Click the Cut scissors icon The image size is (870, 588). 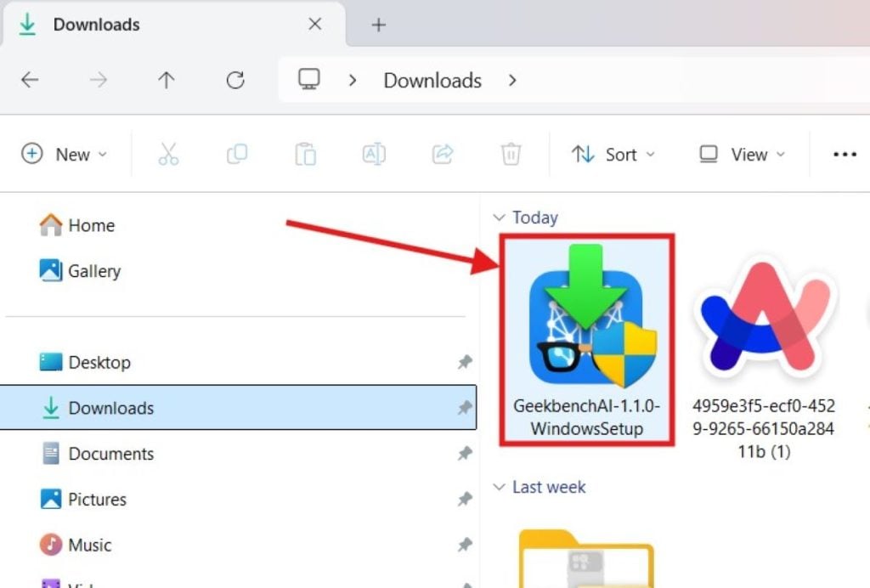[168, 154]
